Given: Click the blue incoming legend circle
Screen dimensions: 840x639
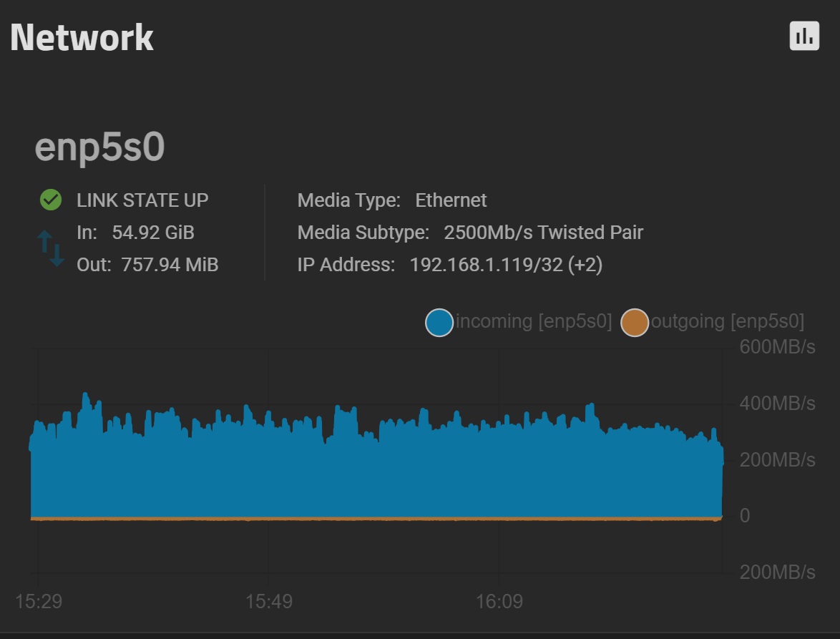Looking at the screenshot, I should pos(439,323).
